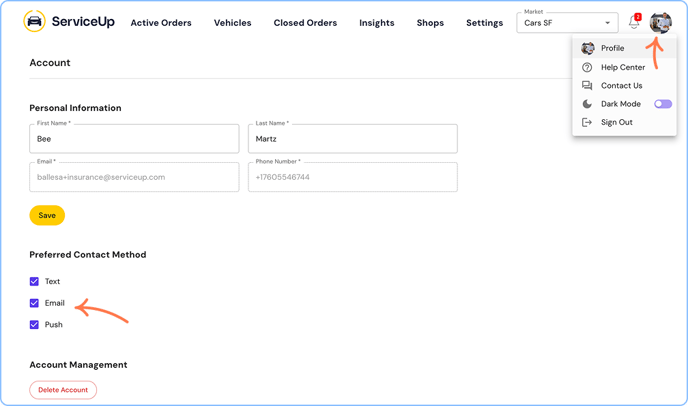Click the Dark Mode moon icon
The height and width of the screenshot is (406, 688).
tap(588, 104)
